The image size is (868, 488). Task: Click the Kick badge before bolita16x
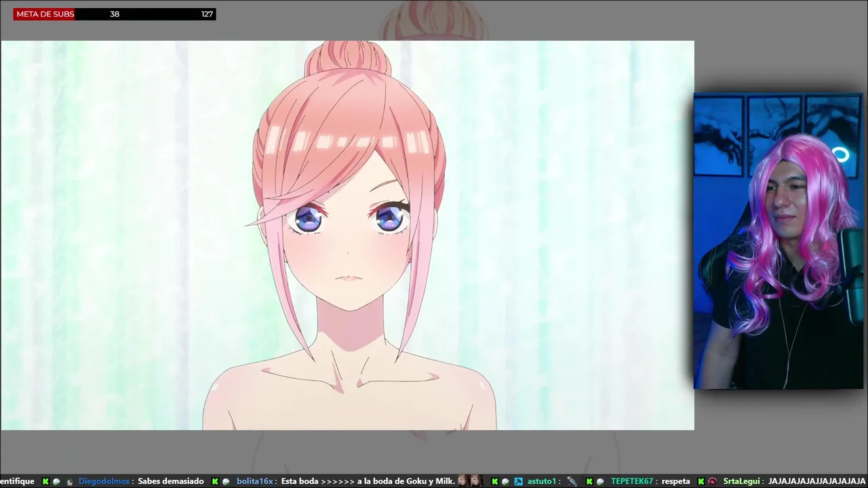point(215,481)
